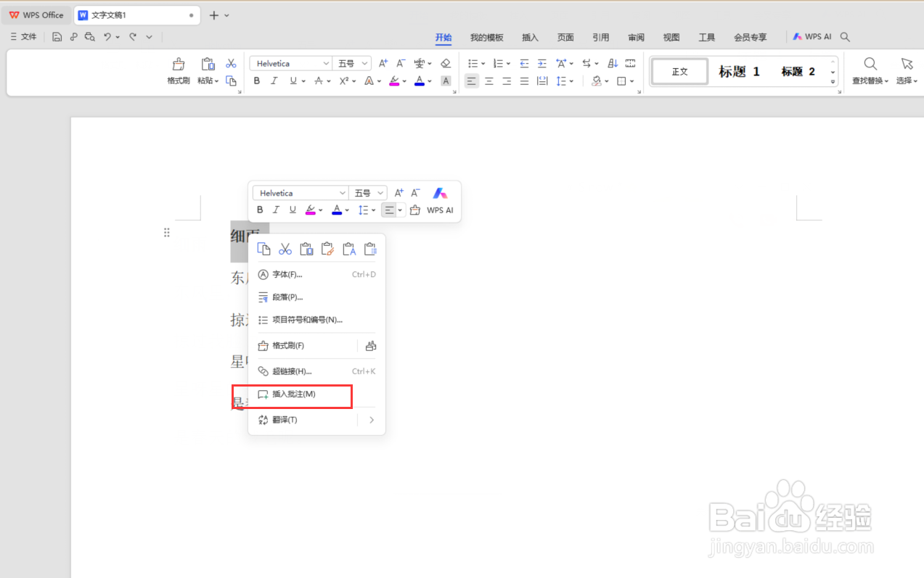Expand ribbon bullet list dropdown arrow
Viewport: 924px width, 578px height.
pos(483,64)
